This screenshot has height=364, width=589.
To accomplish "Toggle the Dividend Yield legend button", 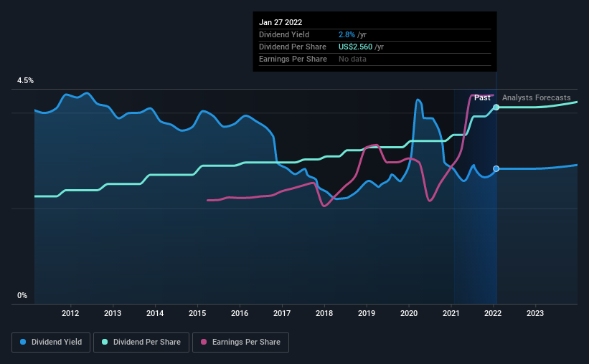I will tap(51, 343).
